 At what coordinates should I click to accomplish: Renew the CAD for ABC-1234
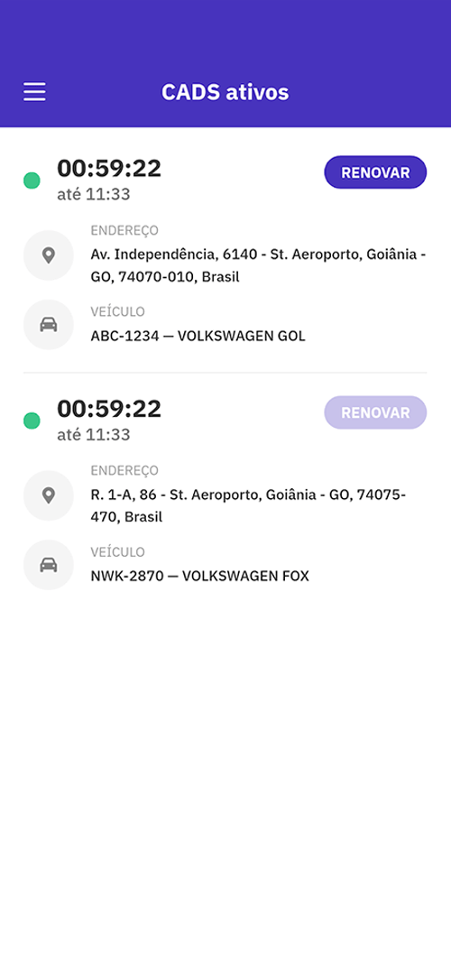point(375,172)
